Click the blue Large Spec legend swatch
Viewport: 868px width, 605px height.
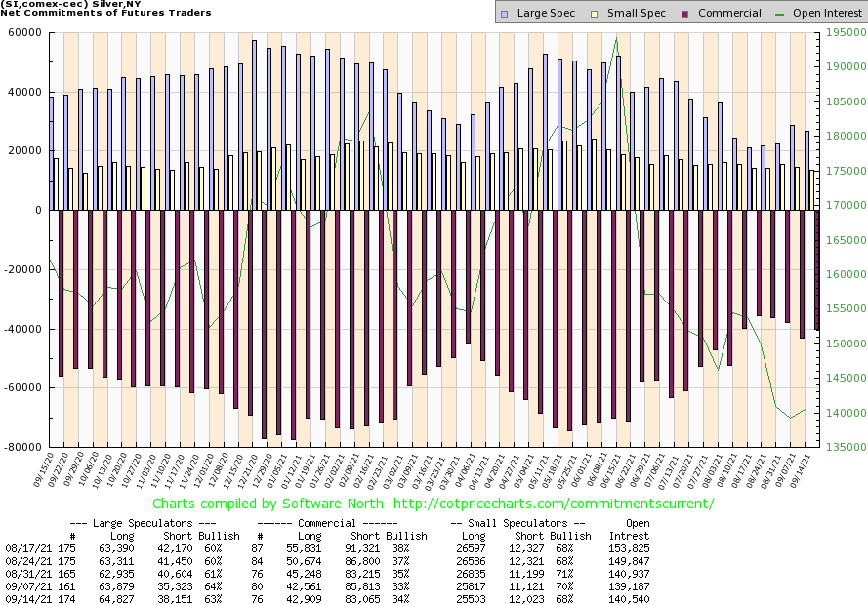[x=503, y=14]
